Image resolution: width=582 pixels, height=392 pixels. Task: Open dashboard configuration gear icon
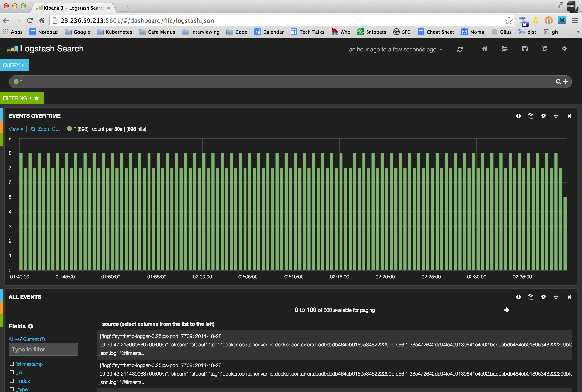coord(564,49)
